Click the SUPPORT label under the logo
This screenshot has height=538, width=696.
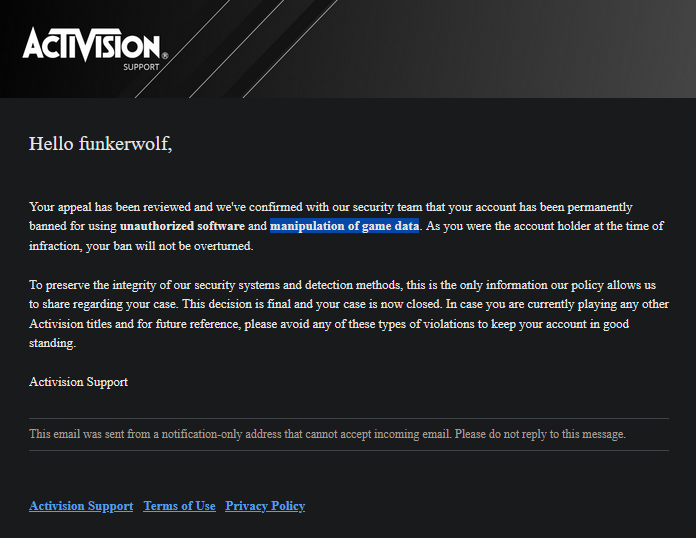(x=141, y=67)
